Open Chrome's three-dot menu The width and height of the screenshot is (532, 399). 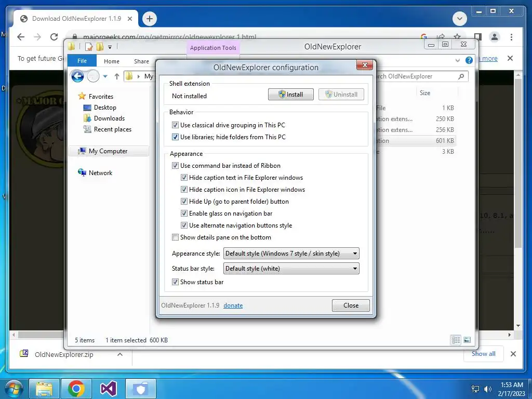coord(511,37)
